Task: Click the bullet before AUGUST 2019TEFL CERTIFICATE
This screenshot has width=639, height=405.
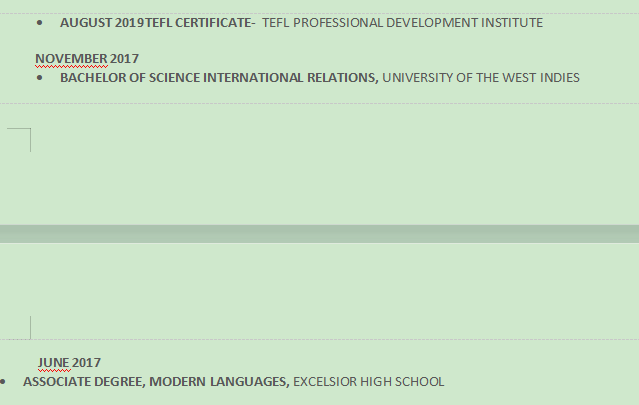Action: pyautogui.click(x=39, y=21)
